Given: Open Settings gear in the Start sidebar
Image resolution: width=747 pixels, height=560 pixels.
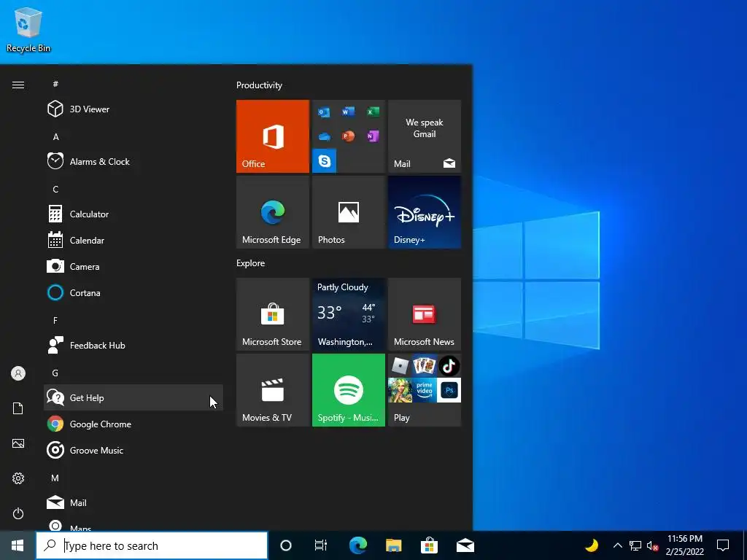Looking at the screenshot, I should tap(18, 478).
